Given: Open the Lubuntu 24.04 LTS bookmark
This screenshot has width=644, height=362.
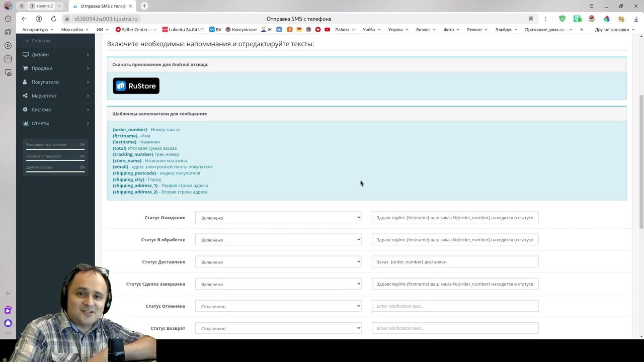Looking at the screenshot, I should (x=184, y=30).
